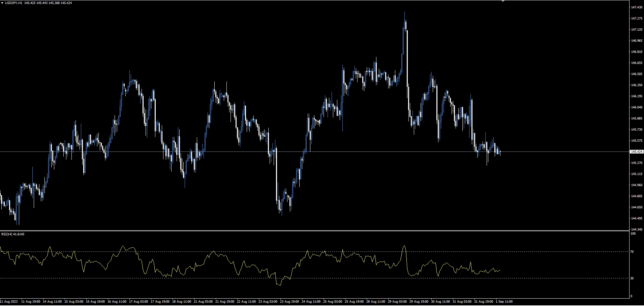The image size is (644, 306).
Task: Click the 21 Aug 19:00 time label
Action: tap(225, 302)
